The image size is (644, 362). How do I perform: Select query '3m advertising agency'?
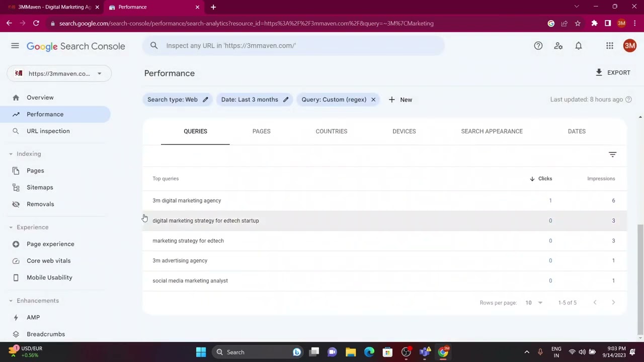click(384, 260)
